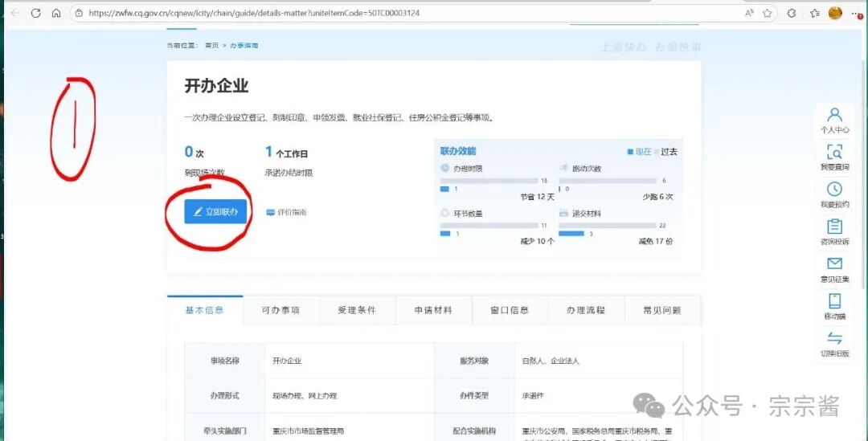Add this page to favorites star
The image size is (868, 441).
click(x=768, y=13)
